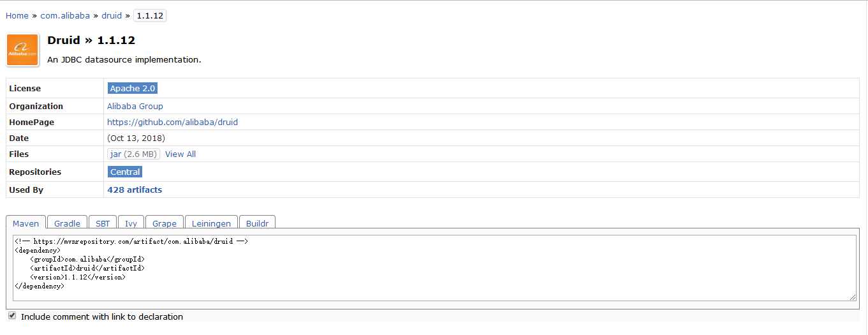Open the Alibaba Group organization link
868x335 pixels.
point(135,106)
